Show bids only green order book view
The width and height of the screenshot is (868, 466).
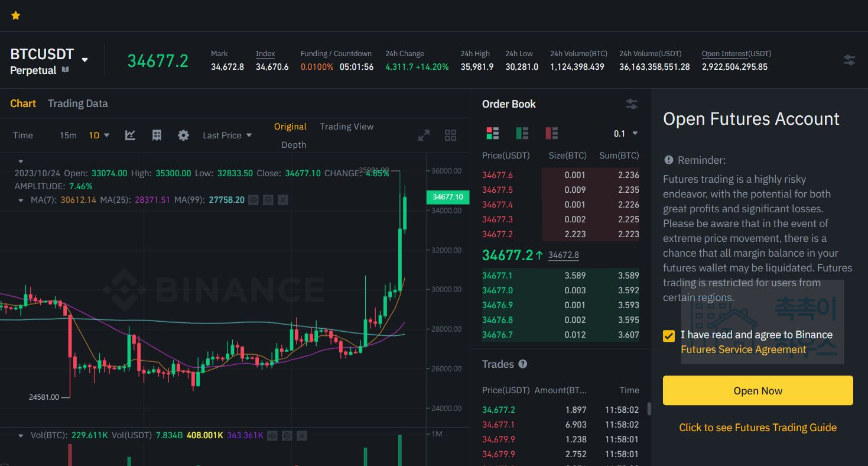pyautogui.click(x=522, y=133)
